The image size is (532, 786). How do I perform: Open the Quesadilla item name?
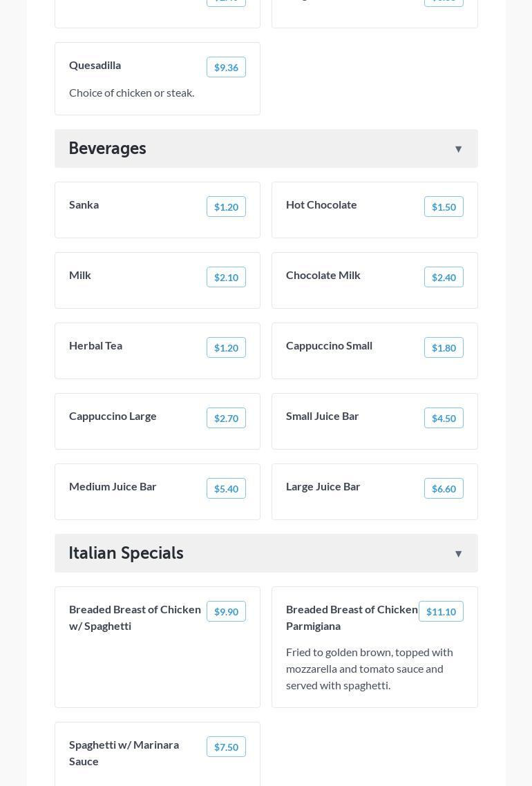pos(95,65)
